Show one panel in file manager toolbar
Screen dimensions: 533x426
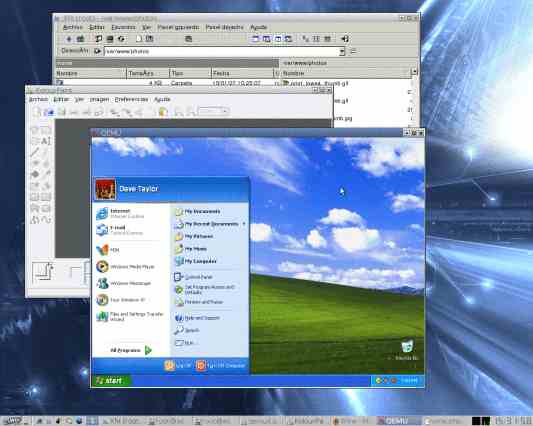[x=256, y=39]
